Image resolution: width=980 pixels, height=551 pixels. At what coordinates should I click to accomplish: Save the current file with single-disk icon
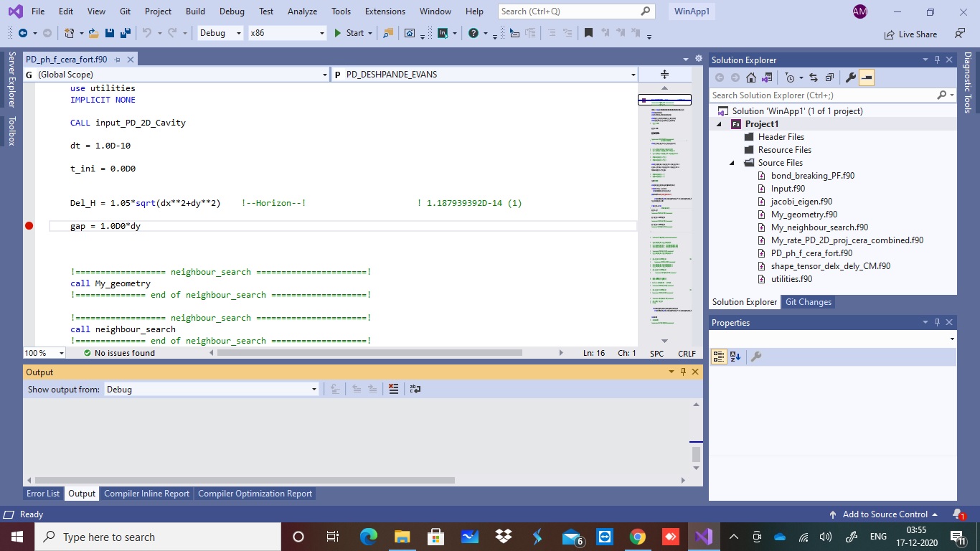click(x=110, y=33)
